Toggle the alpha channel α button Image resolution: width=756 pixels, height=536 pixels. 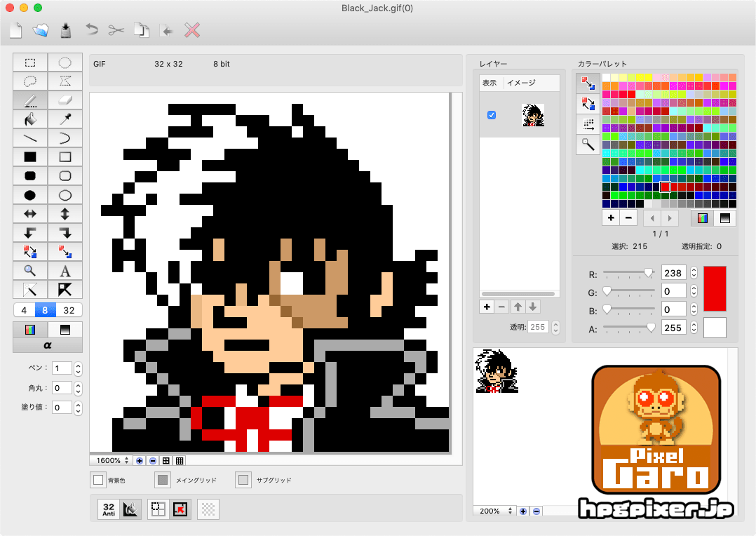47,345
